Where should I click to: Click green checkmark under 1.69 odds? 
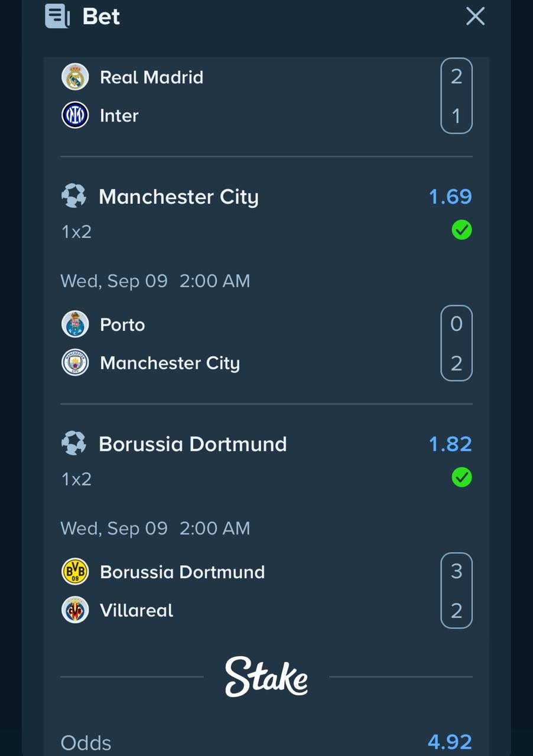461,230
